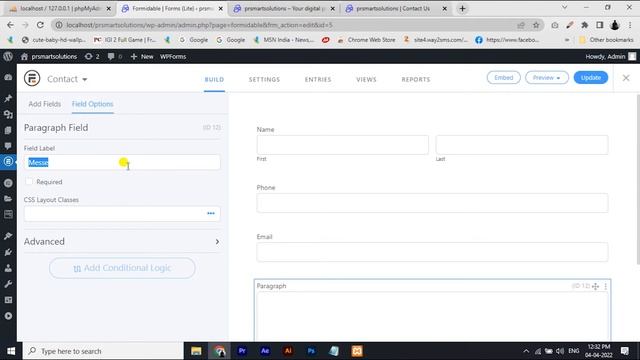Expand the Advanced section
Image resolution: width=640 pixels, height=360 pixels.
pyautogui.click(x=122, y=242)
